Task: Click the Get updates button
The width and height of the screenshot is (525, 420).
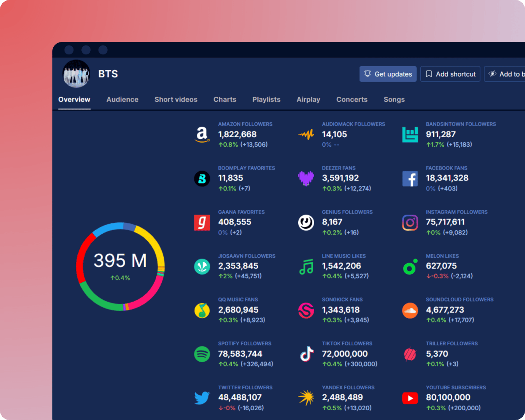Action: [x=388, y=74]
